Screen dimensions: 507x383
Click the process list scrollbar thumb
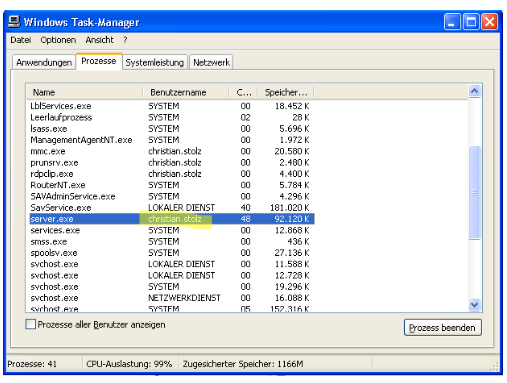point(474,192)
